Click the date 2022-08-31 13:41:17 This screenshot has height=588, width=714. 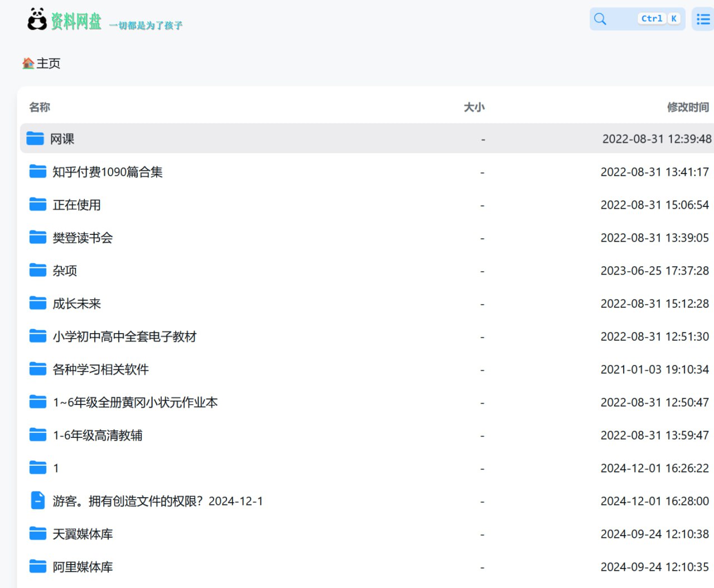654,172
